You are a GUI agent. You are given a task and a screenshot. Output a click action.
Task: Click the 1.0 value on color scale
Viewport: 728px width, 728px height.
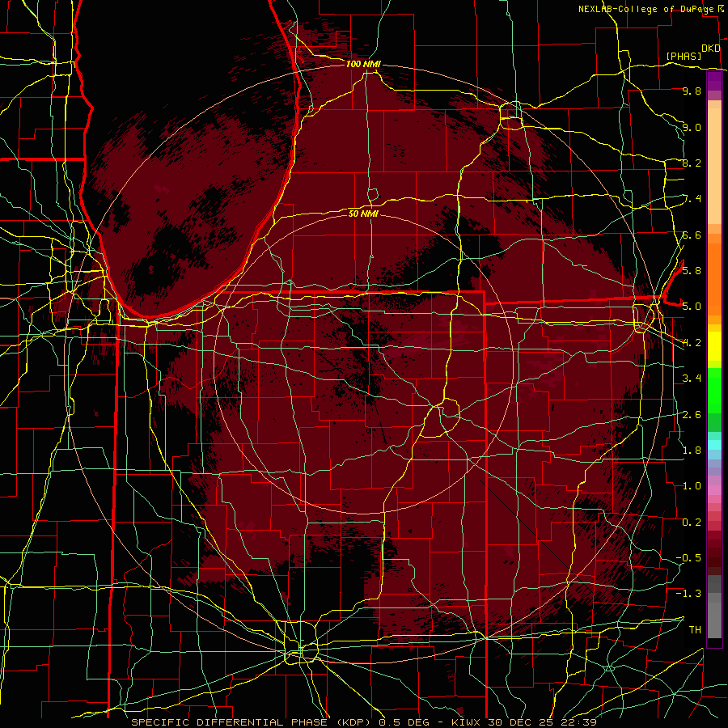pyautogui.click(x=692, y=485)
